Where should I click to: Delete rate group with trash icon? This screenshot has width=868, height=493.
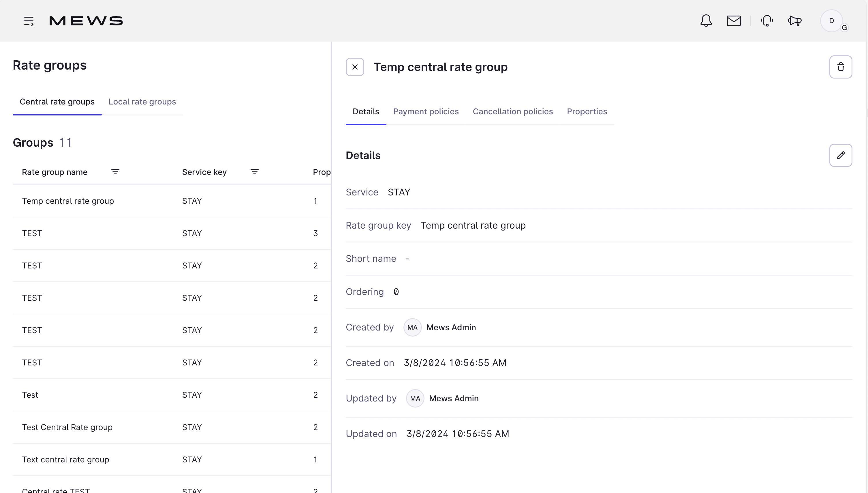click(841, 67)
